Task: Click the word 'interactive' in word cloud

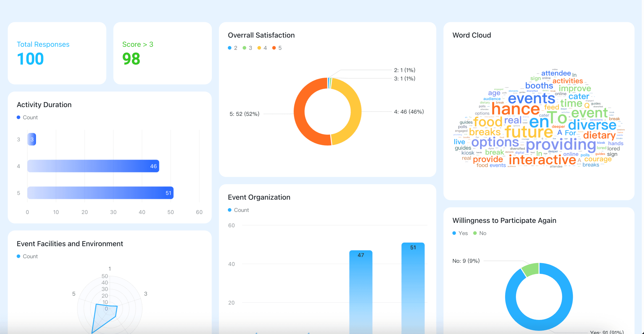Action: click(x=542, y=160)
